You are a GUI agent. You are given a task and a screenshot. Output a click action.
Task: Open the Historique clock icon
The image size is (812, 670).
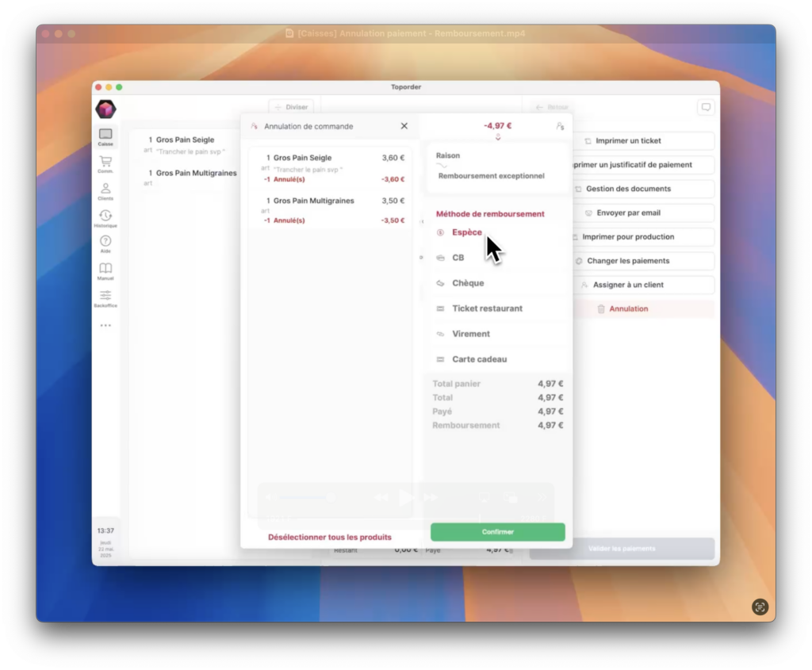(x=105, y=218)
